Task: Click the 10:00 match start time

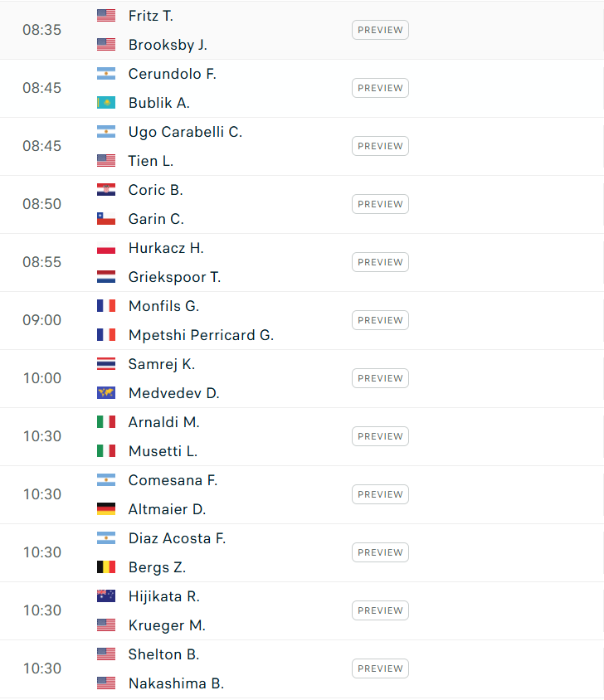Action: click(41, 378)
